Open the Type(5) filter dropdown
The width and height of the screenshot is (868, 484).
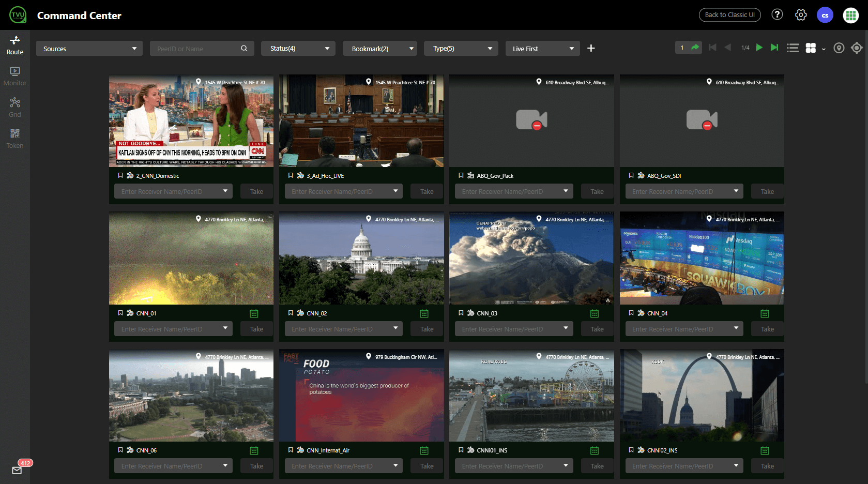coord(461,49)
